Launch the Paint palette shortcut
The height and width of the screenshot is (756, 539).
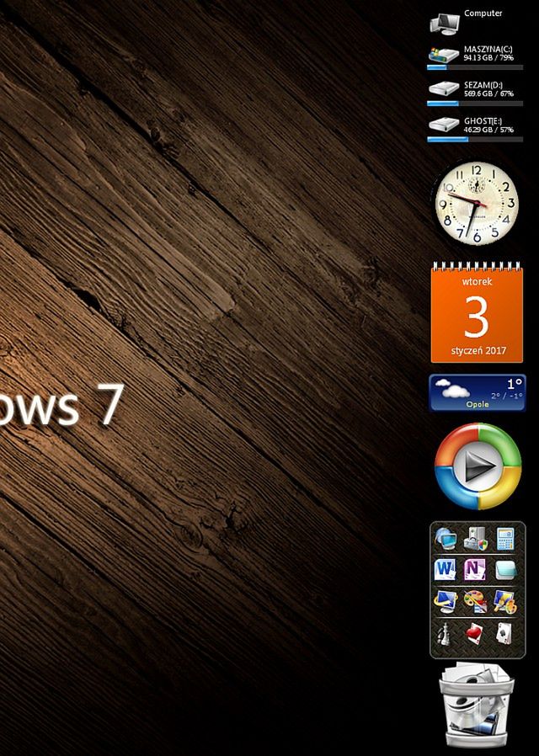pos(475,601)
